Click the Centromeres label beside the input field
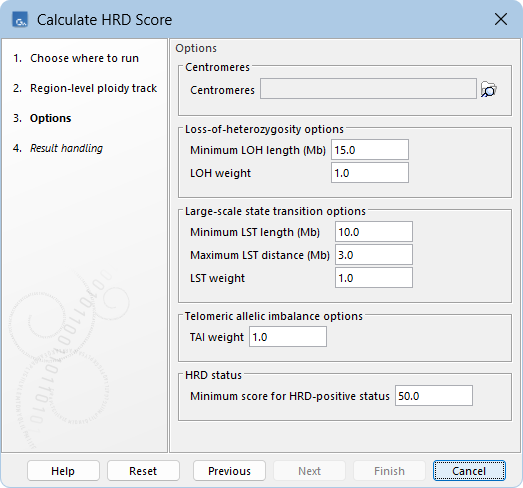Screen dimensions: 523x488 tap(222, 90)
